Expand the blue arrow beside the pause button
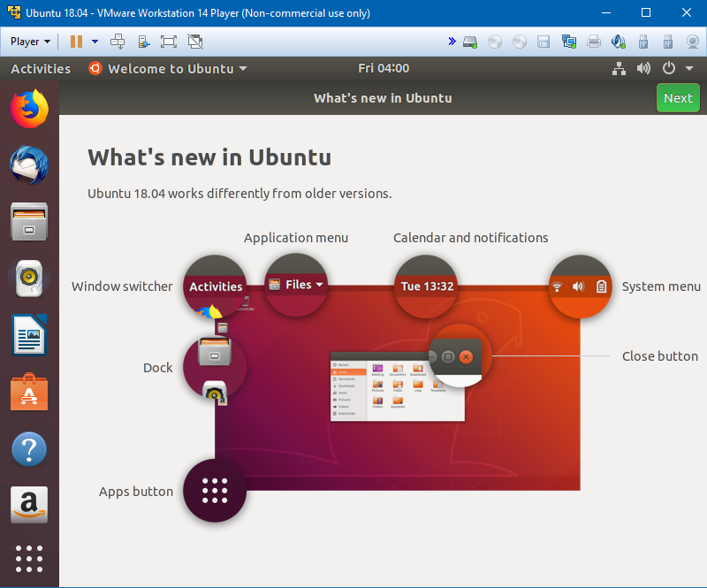The image size is (707, 588). pyautogui.click(x=95, y=42)
